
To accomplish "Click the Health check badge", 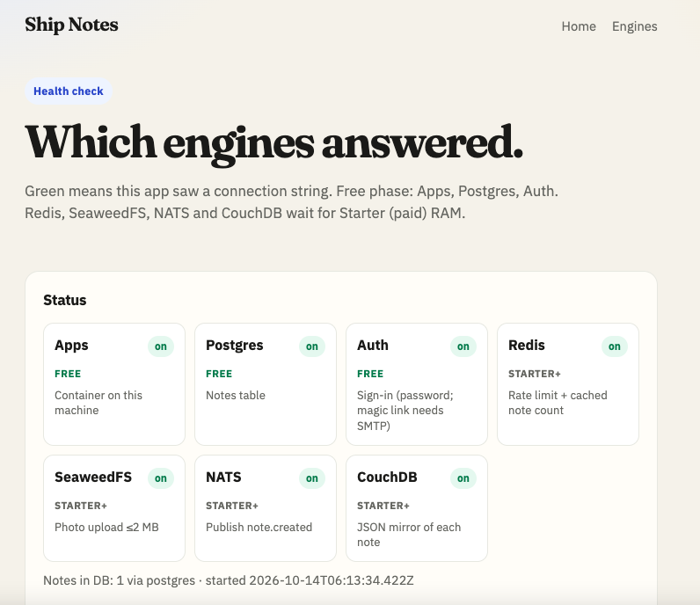I will tap(69, 91).
